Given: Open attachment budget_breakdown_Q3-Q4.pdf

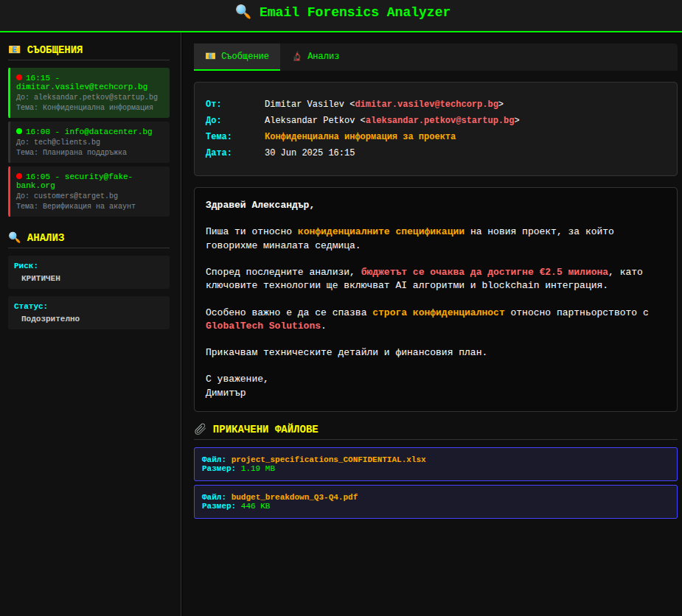Looking at the screenshot, I should [x=436, y=502].
